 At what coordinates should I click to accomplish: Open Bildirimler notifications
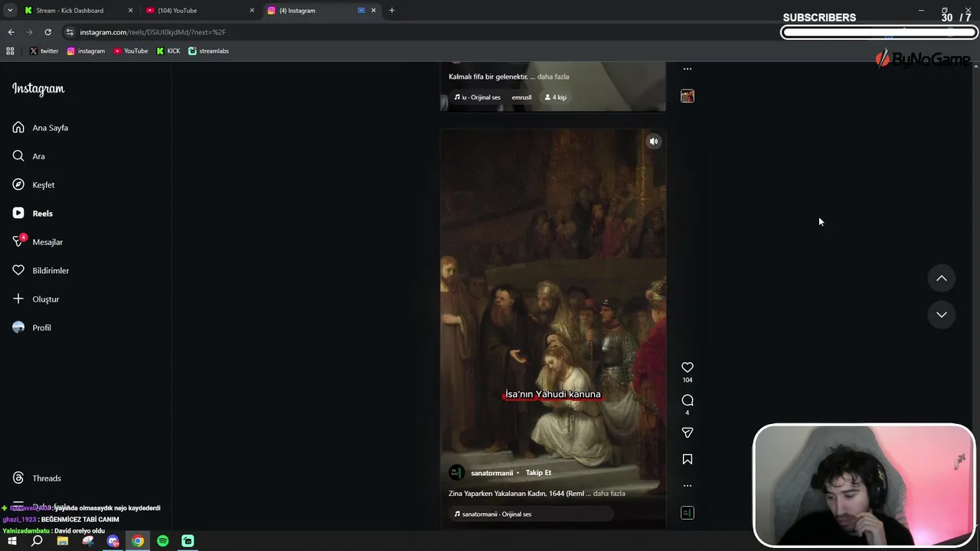click(x=41, y=271)
